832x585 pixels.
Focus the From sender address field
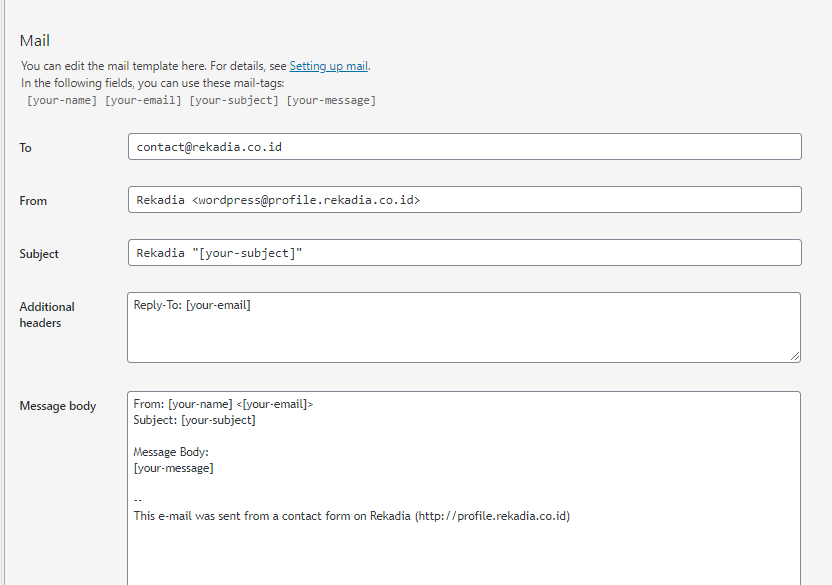pyautogui.click(x=464, y=200)
